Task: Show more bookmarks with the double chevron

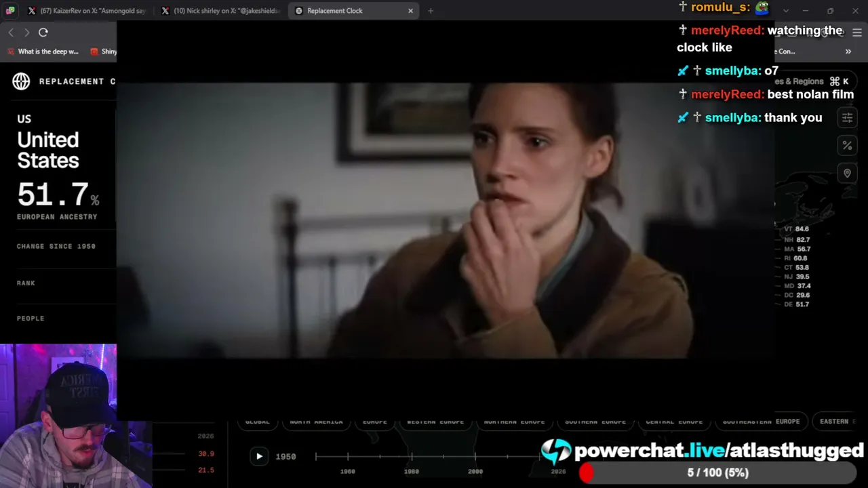Action: tap(848, 52)
